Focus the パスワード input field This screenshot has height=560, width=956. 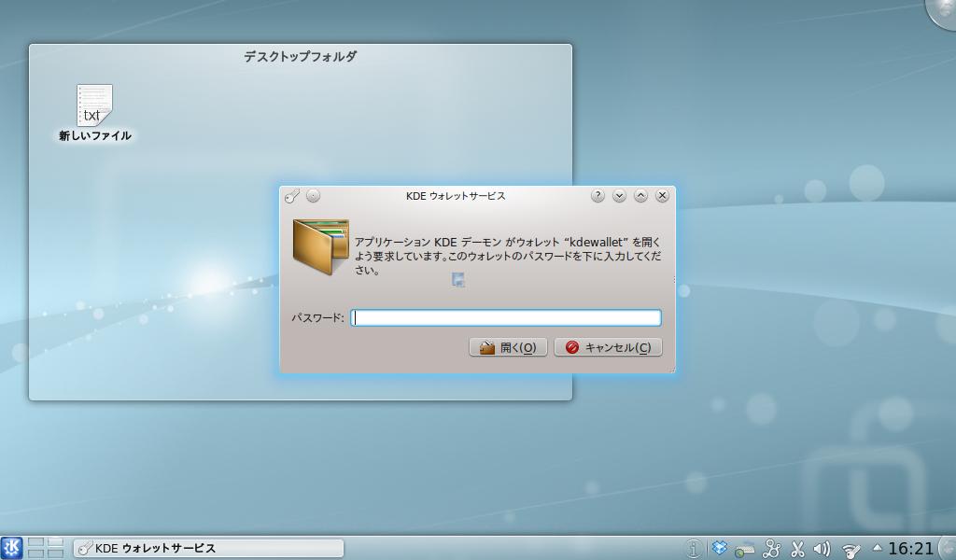(x=506, y=317)
